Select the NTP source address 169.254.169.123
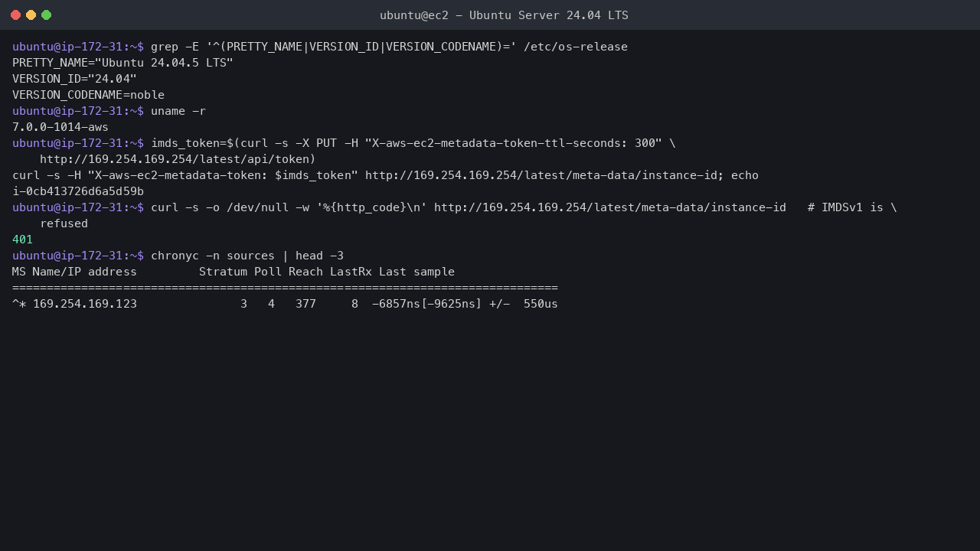The width and height of the screenshot is (980, 551). 85,304
